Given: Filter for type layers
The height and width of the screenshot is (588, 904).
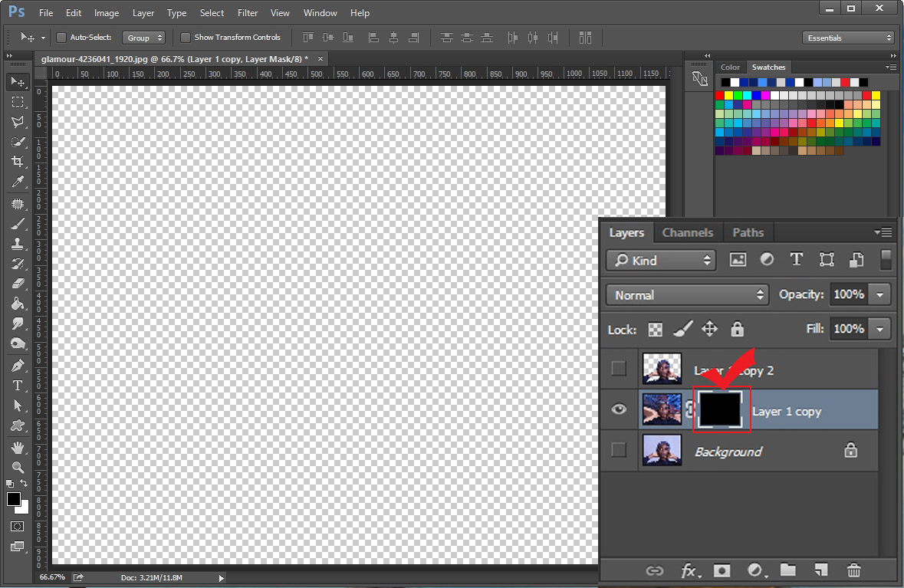Looking at the screenshot, I should 796,259.
